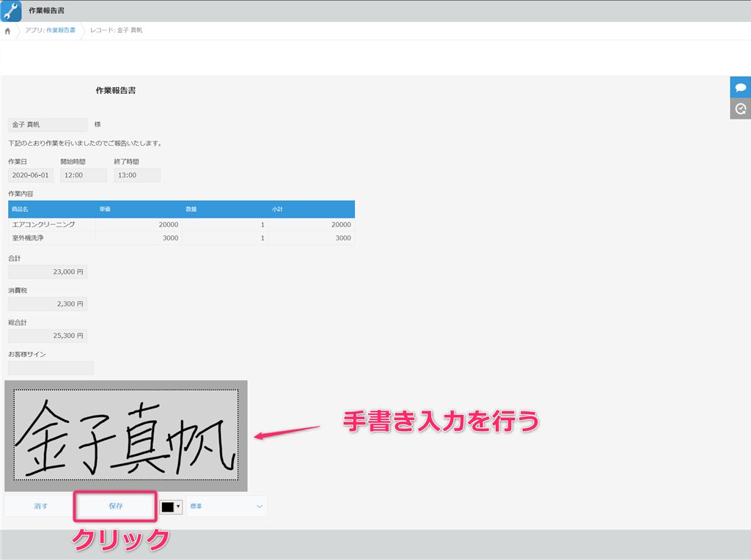
Task: Open the 作業報告書 app breadcrumb link
Action: coord(60,30)
